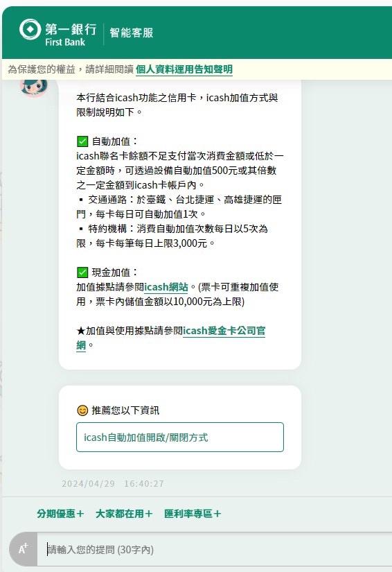Expand the 大家都在用＋ quick menu
The height and width of the screenshot is (572, 392).
click(x=124, y=514)
